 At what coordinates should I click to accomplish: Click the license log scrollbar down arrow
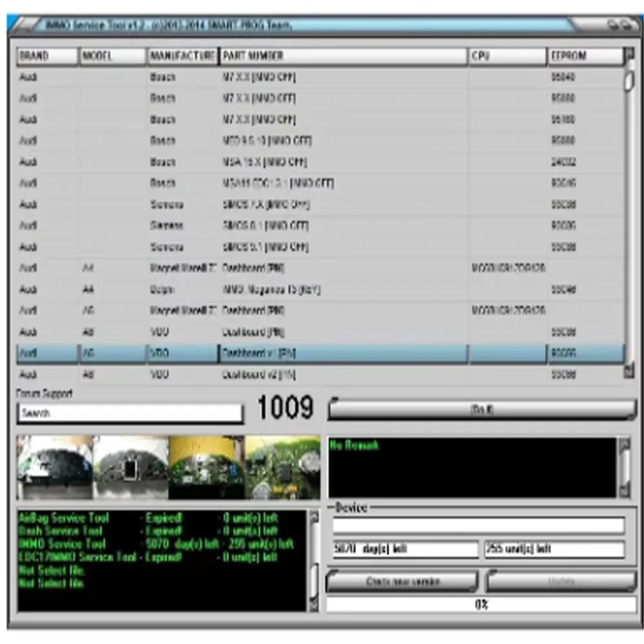click(x=314, y=604)
